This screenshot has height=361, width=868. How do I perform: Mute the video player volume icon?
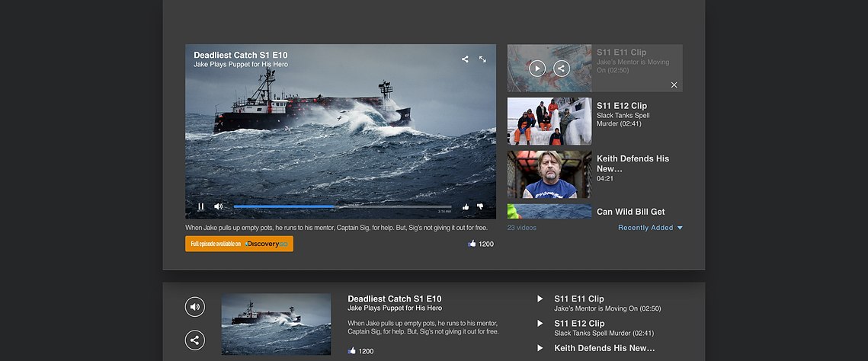(218, 206)
